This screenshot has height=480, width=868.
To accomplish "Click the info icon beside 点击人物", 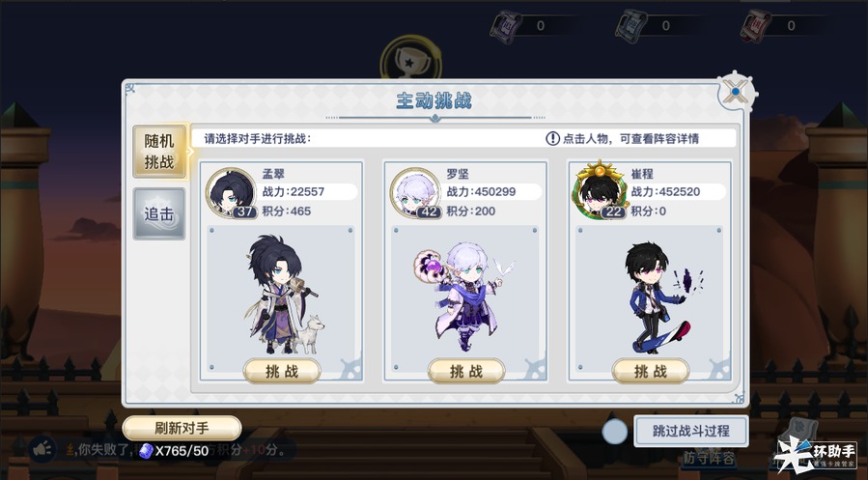I will click(552, 138).
